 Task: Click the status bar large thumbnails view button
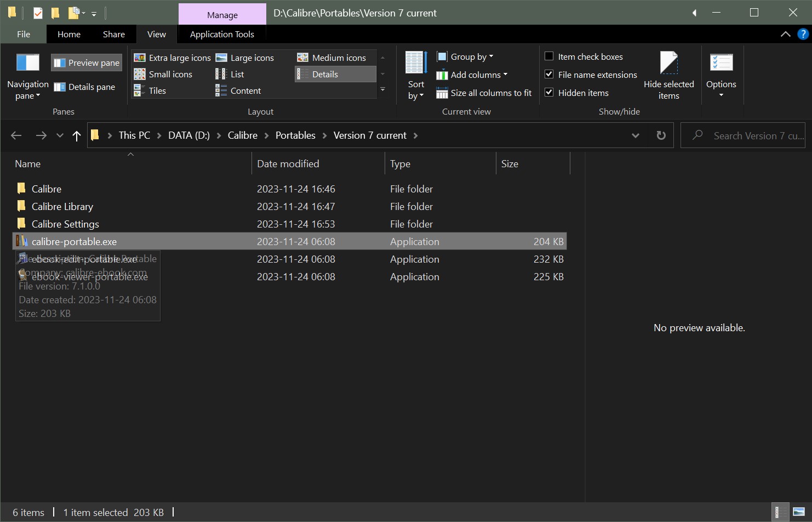798,512
